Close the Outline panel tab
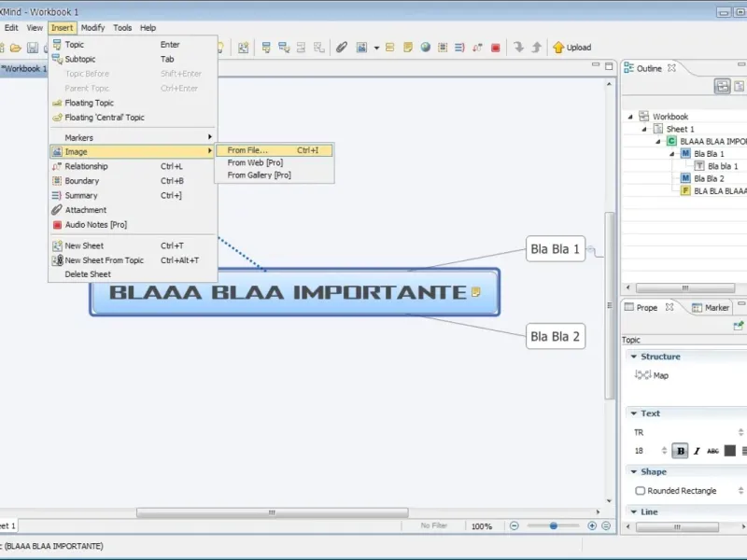 (x=671, y=68)
